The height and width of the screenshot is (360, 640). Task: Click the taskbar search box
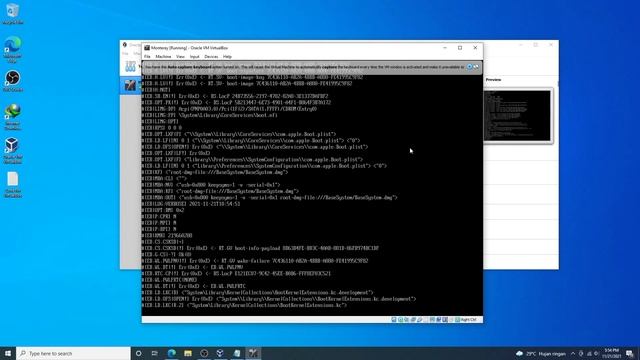click(73, 353)
